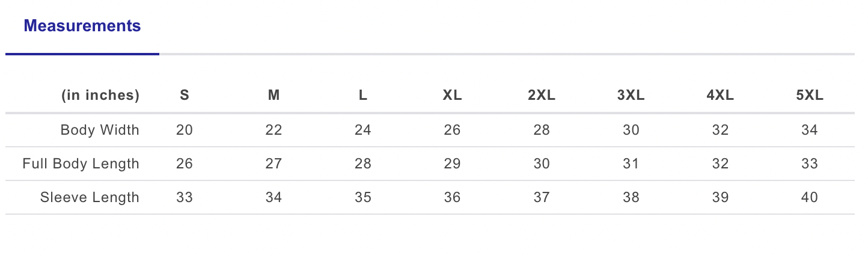Viewport: 868px width, 255px height.
Task: Click Body Width value 34 for 5XL
Action: pyautogui.click(x=810, y=130)
